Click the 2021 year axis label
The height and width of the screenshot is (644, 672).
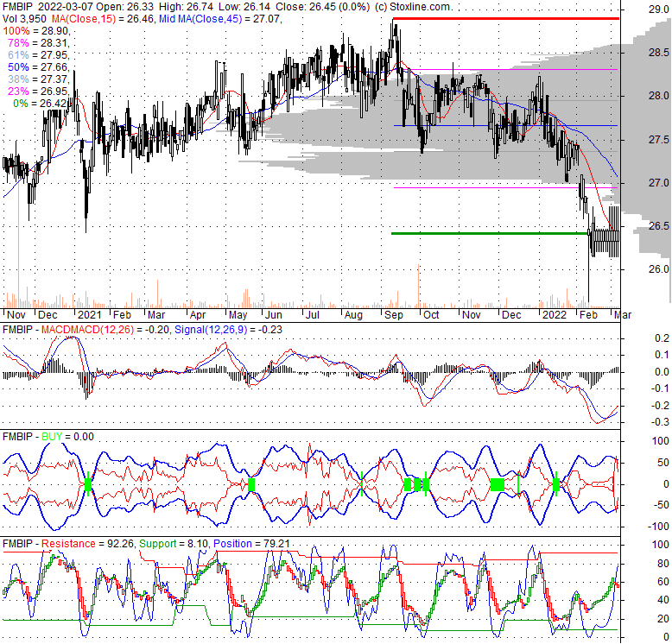point(89,315)
